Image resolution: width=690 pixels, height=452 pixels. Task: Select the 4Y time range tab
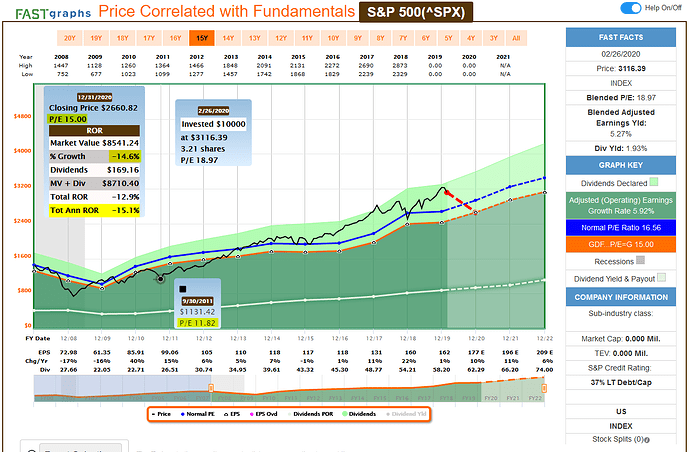pos(471,38)
